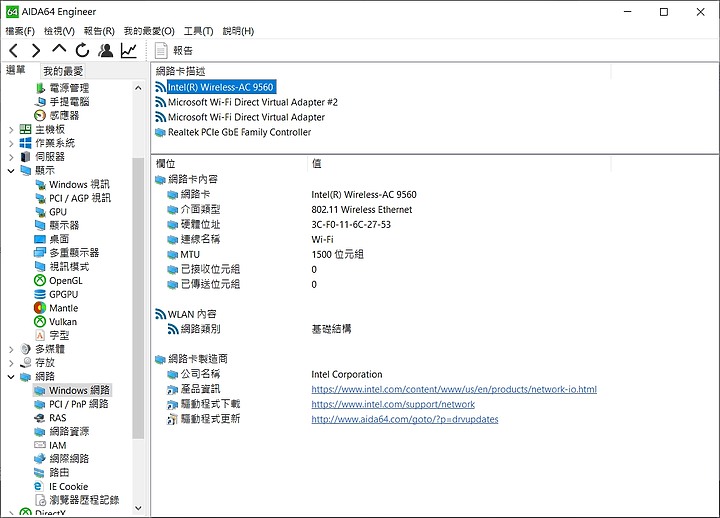Select 感應器 in the tree
This screenshot has width=720, height=518.
tap(64, 115)
